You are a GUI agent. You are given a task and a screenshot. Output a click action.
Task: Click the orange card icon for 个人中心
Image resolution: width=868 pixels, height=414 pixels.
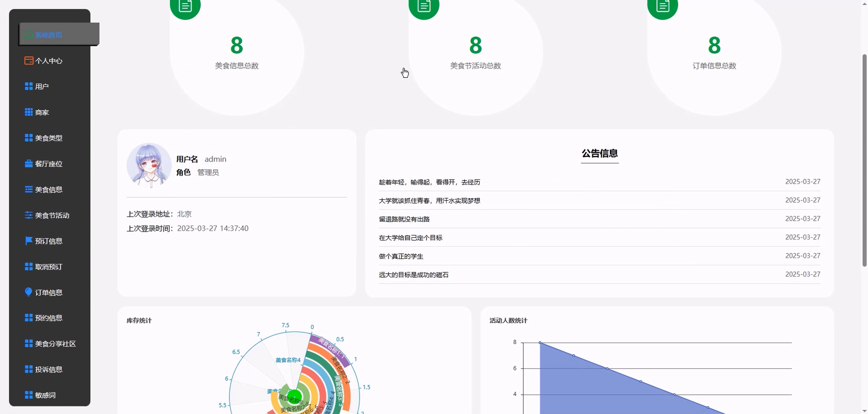pos(29,61)
